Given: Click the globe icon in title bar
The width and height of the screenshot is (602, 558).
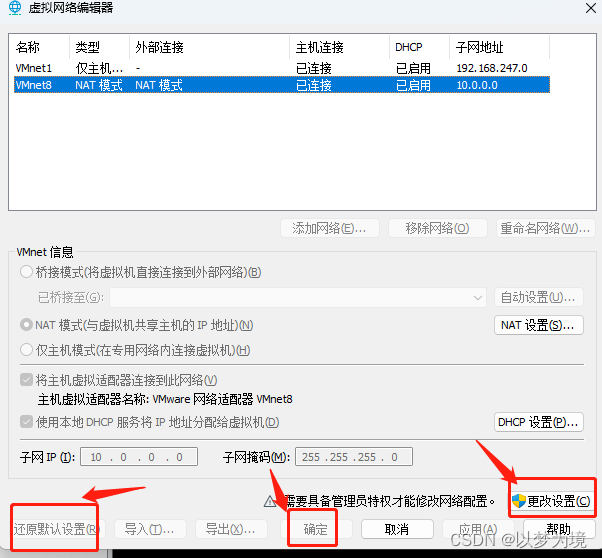Looking at the screenshot, I should point(15,8).
